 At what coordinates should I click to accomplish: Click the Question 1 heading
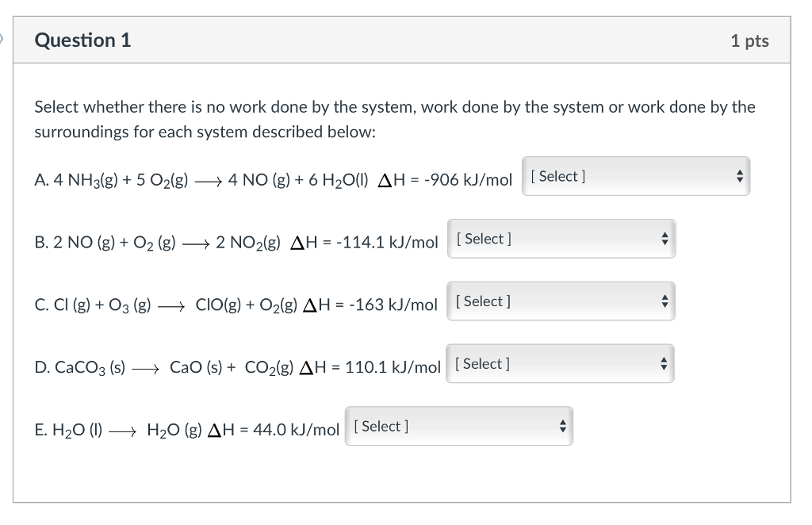(x=82, y=40)
